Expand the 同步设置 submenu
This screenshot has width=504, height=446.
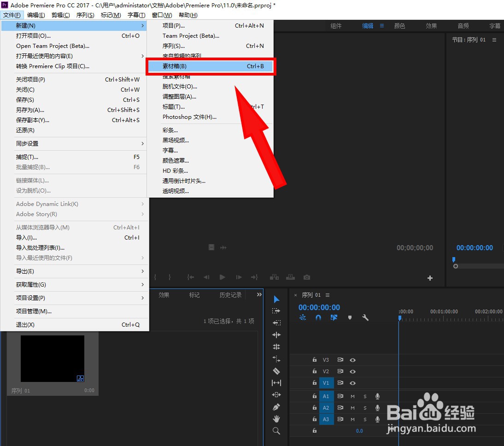pyautogui.click(x=143, y=144)
